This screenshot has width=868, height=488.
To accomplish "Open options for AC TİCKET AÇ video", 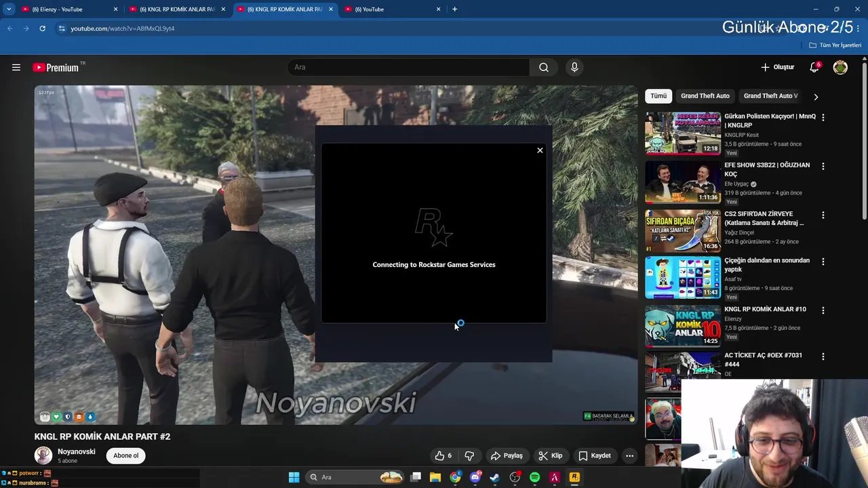I will point(823,357).
